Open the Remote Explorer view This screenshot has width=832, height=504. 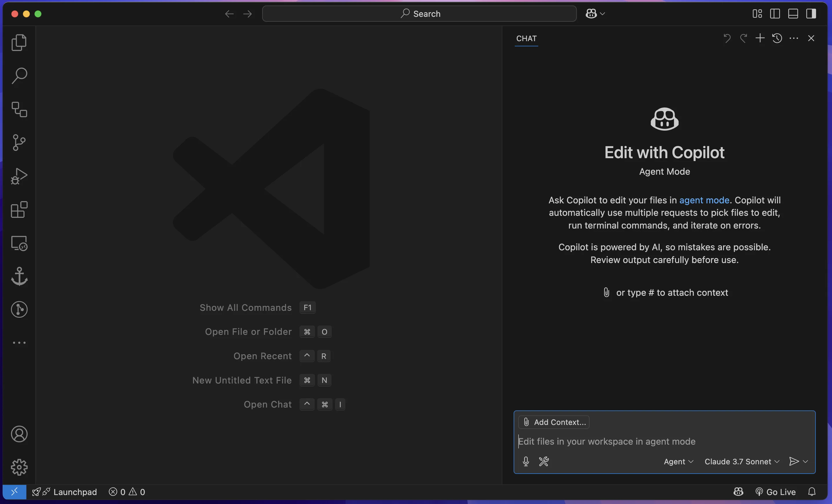click(19, 243)
